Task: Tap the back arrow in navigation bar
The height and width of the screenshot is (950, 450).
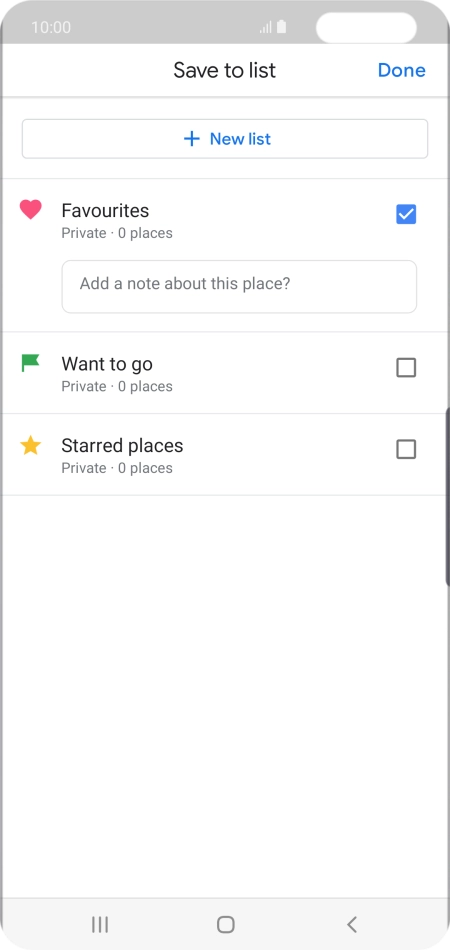Action: coord(352,924)
